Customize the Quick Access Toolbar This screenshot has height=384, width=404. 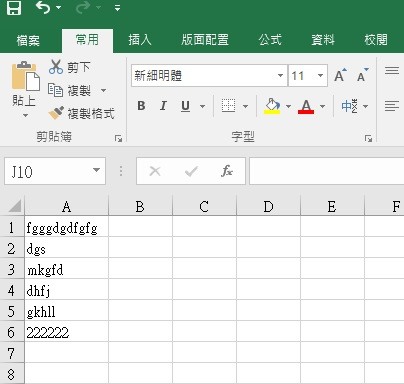click(117, 8)
